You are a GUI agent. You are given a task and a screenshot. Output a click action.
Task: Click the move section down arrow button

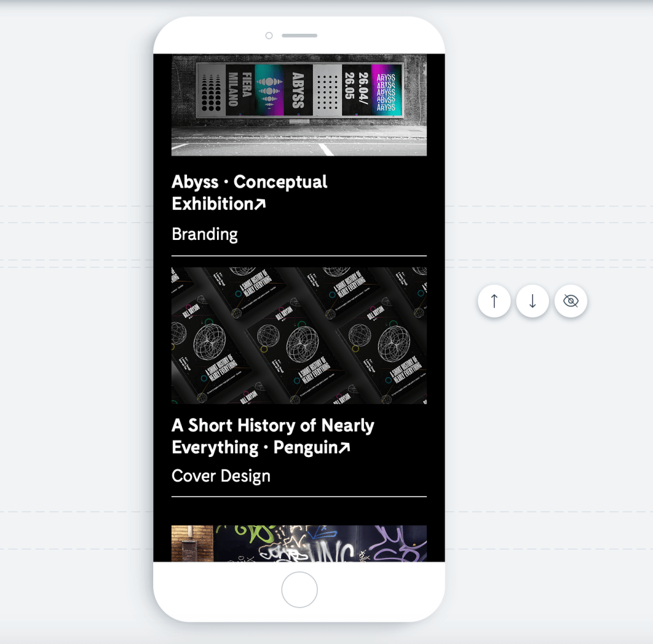point(532,301)
